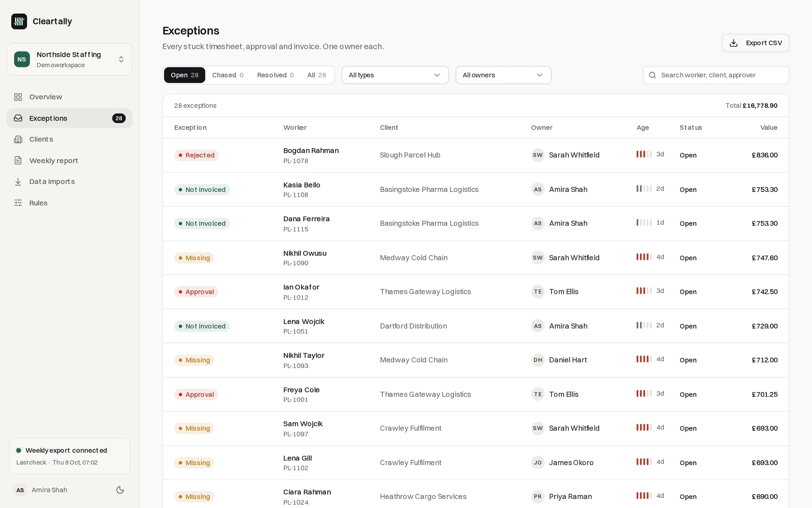Open the All types dropdown
Image resolution: width=812 pixels, height=508 pixels.
[x=395, y=75]
